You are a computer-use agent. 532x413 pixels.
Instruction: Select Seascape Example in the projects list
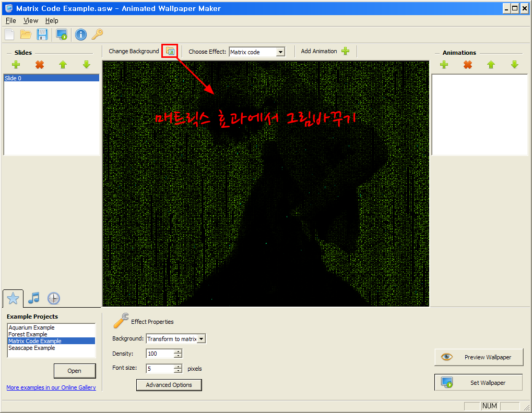coord(51,348)
